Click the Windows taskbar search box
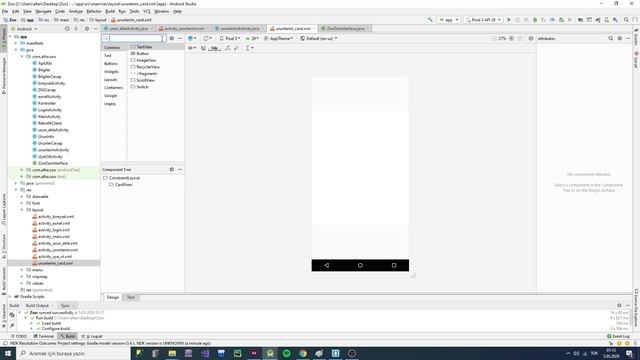 [73, 353]
